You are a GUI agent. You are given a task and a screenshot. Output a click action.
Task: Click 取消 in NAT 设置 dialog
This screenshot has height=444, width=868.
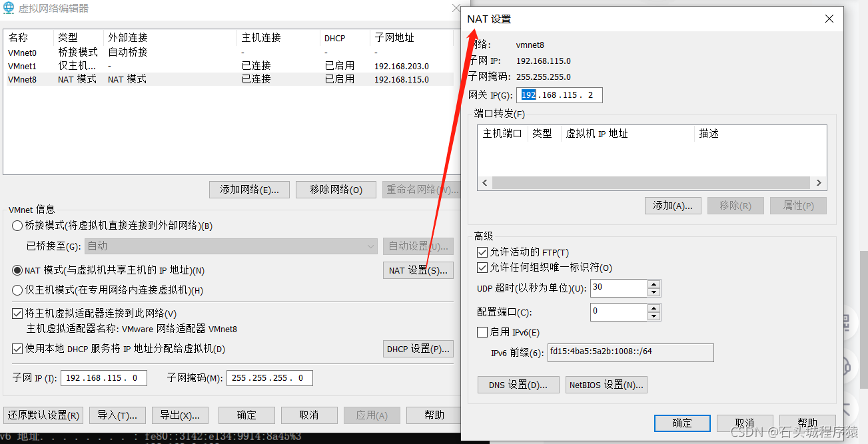[745, 423]
